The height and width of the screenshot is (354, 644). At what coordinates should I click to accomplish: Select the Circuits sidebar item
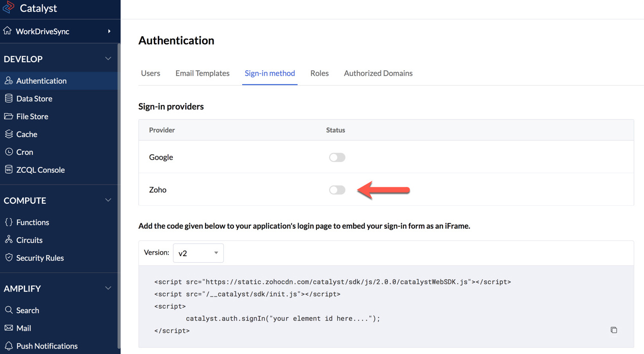[x=28, y=240]
